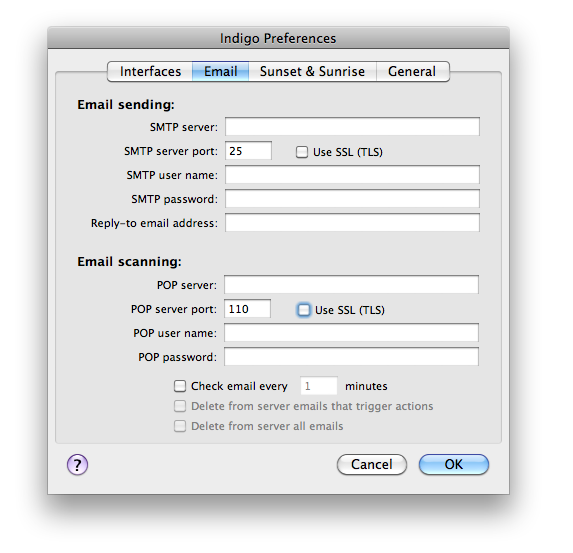Open the Sunset & Sunrise tab
This screenshot has width=573, height=553.
click(312, 71)
